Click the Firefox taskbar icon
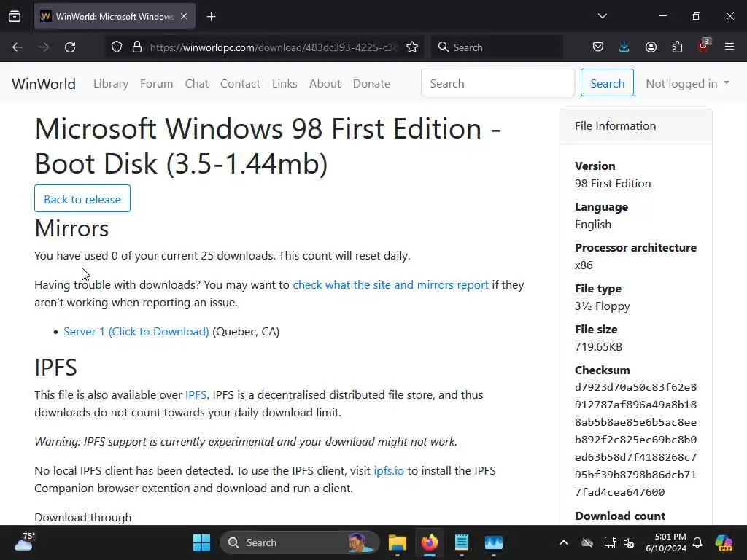The image size is (747, 560). click(x=430, y=542)
